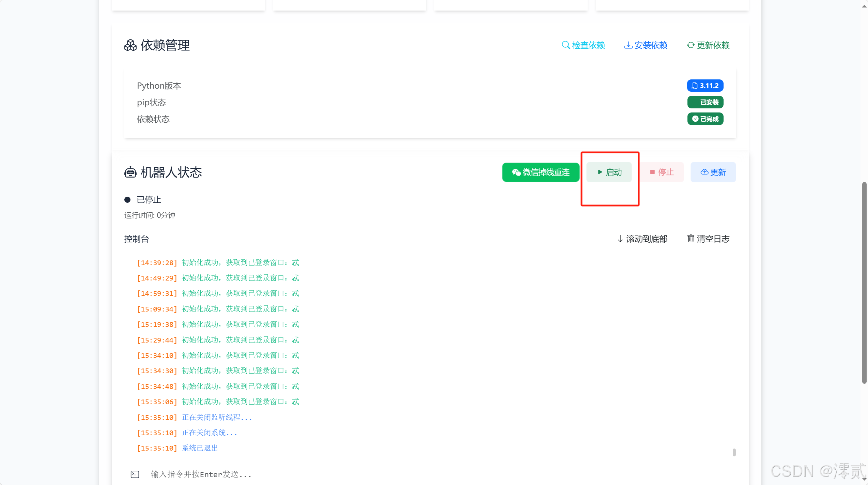Focus the command input field
The image size is (868, 485).
pos(409,474)
